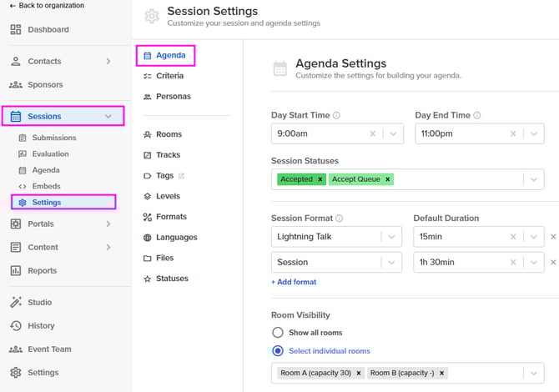Select the Show all rooms option
The height and width of the screenshot is (392, 559).
pyautogui.click(x=278, y=332)
